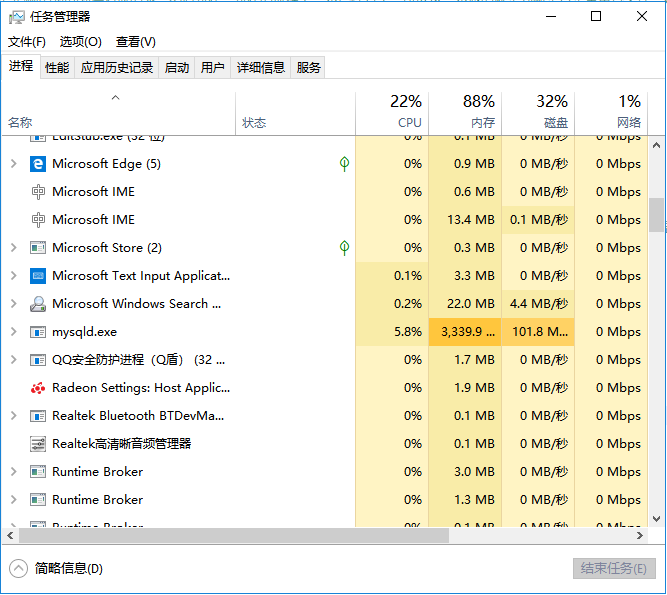Switch to the 应用历史记录 tab
The width and height of the screenshot is (667, 595).
[x=117, y=67]
